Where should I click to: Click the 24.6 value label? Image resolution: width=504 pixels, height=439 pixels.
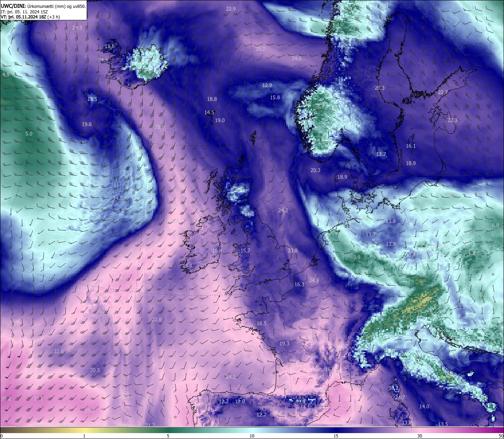(296, 59)
